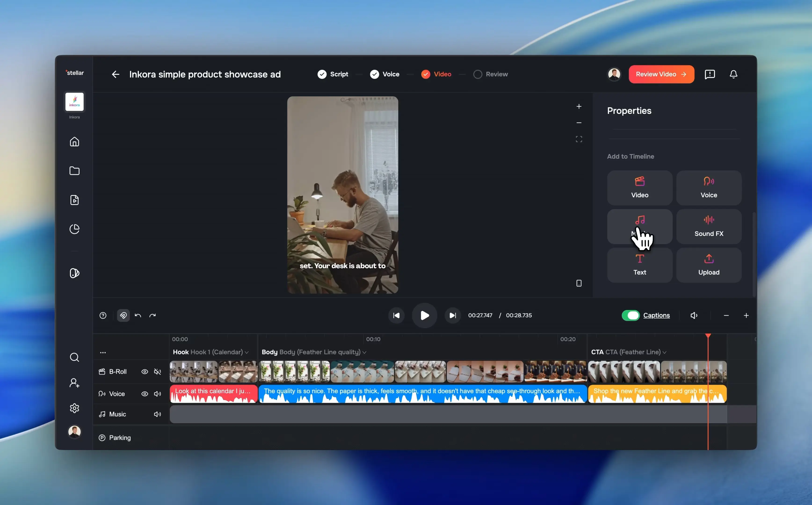This screenshot has height=505, width=812.
Task: Select the first B-Roll clip thumbnail
Action: click(193, 372)
